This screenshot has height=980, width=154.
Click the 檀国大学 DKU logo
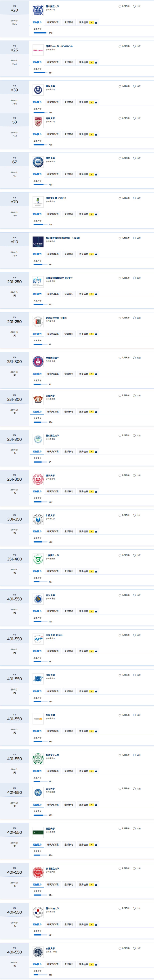pos(38,679)
